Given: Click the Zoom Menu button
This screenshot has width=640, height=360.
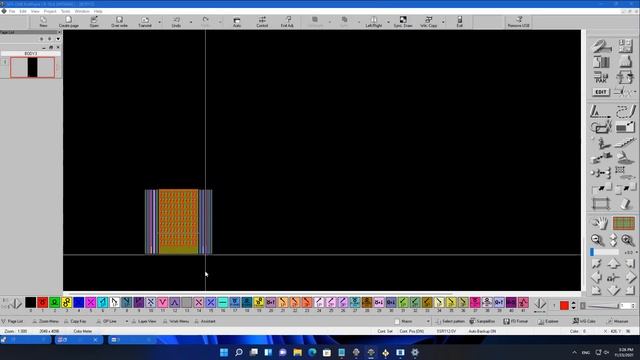Looking at the screenshot, I should [x=46, y=322].
